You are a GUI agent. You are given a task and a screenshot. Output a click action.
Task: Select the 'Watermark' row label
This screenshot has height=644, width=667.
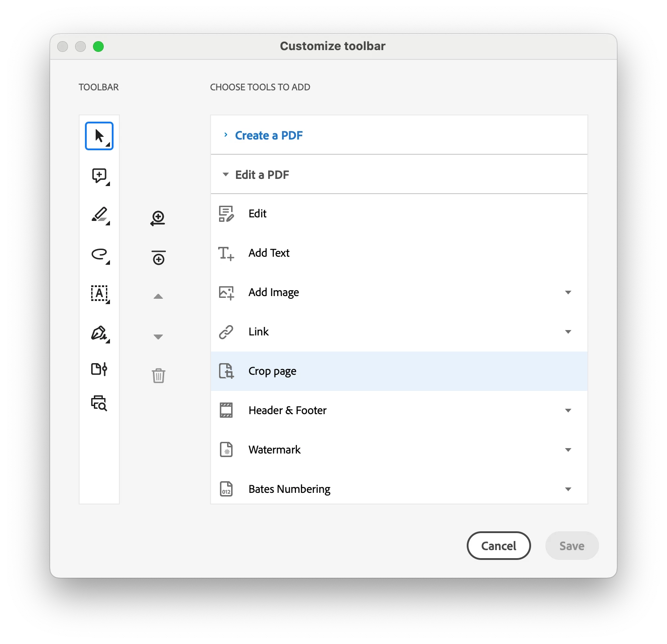tap(274, 450)
